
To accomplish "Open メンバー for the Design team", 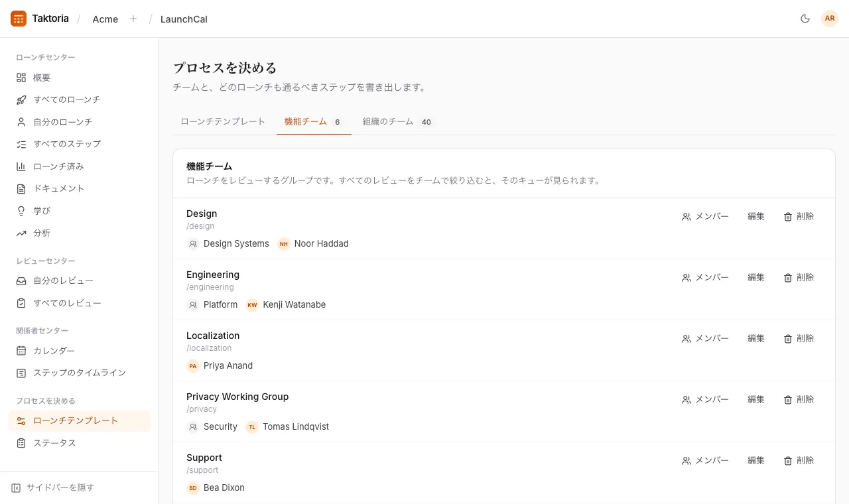I will [x=705, y=216].
